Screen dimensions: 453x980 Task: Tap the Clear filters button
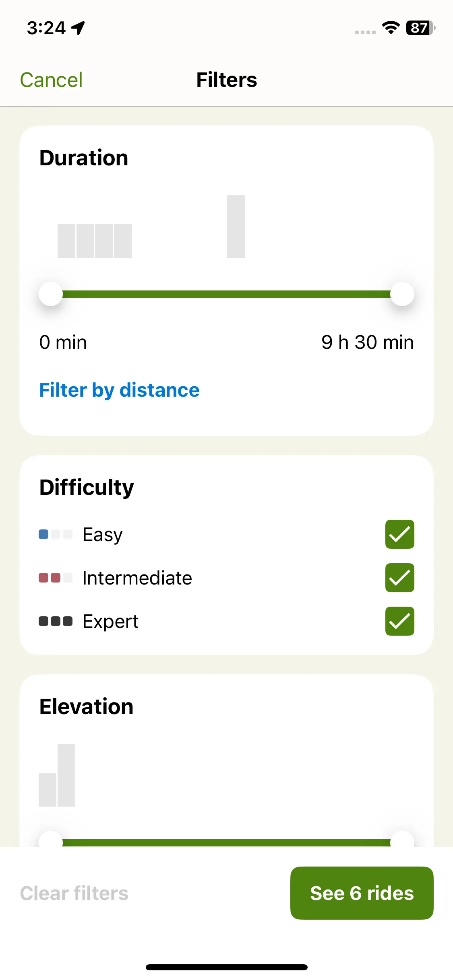click(x=74, y=893)
